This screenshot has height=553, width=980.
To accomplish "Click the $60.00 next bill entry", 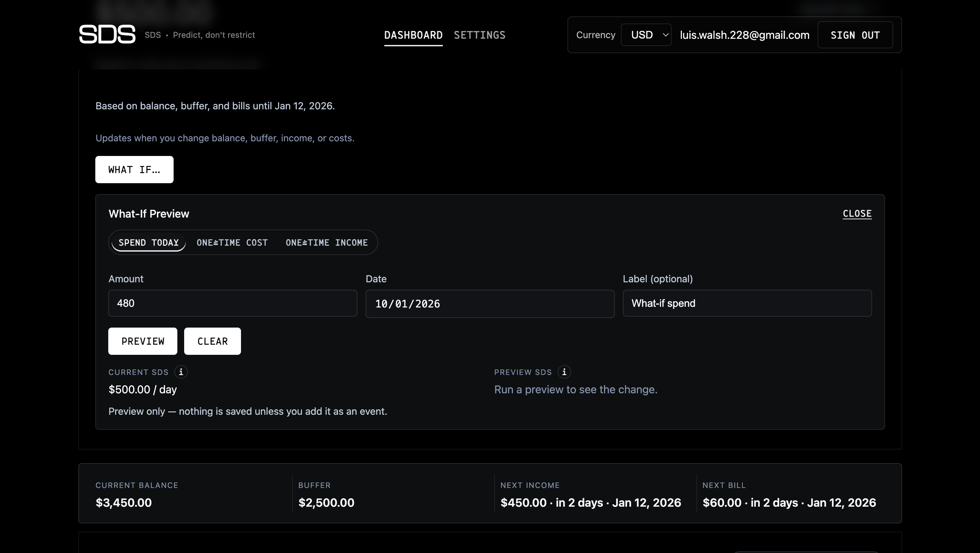I will click(789, 502).
